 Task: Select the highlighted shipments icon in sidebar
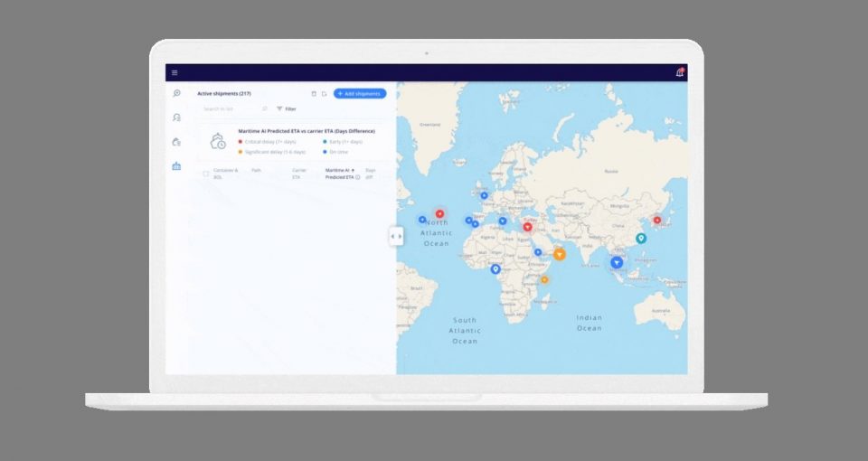[x=176, y=166]
